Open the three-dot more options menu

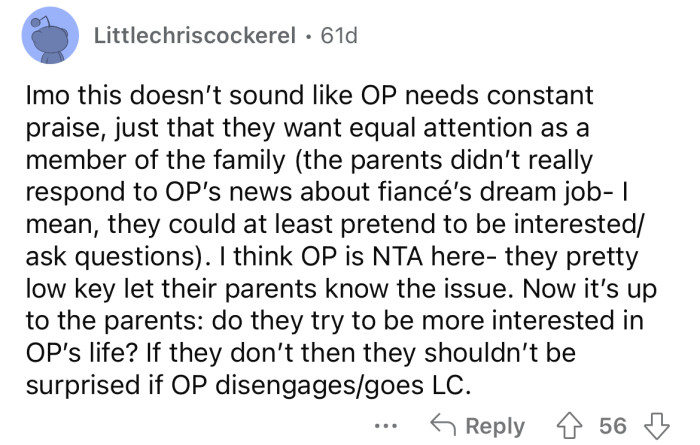pyautogui.click(x=386, y=427)
